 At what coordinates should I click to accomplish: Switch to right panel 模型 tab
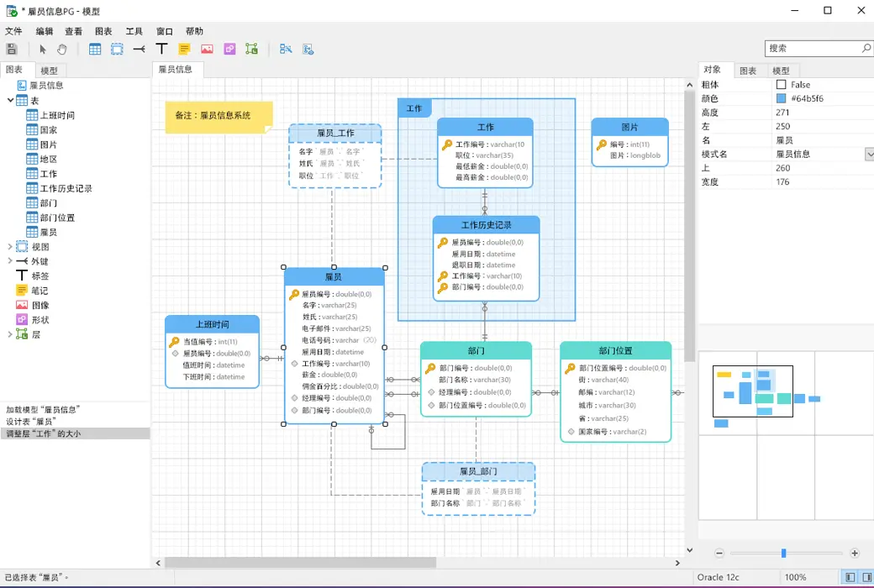(x=781, y=71)
